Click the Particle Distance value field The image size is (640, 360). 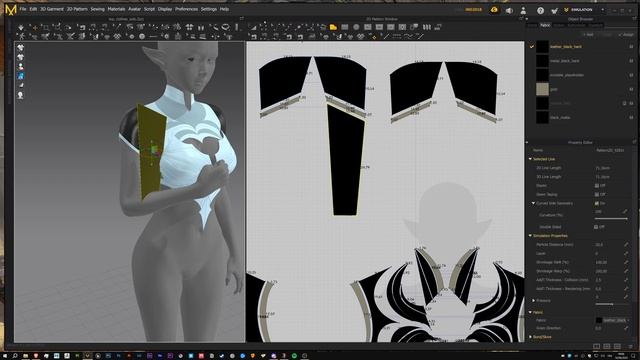[607, 244]
